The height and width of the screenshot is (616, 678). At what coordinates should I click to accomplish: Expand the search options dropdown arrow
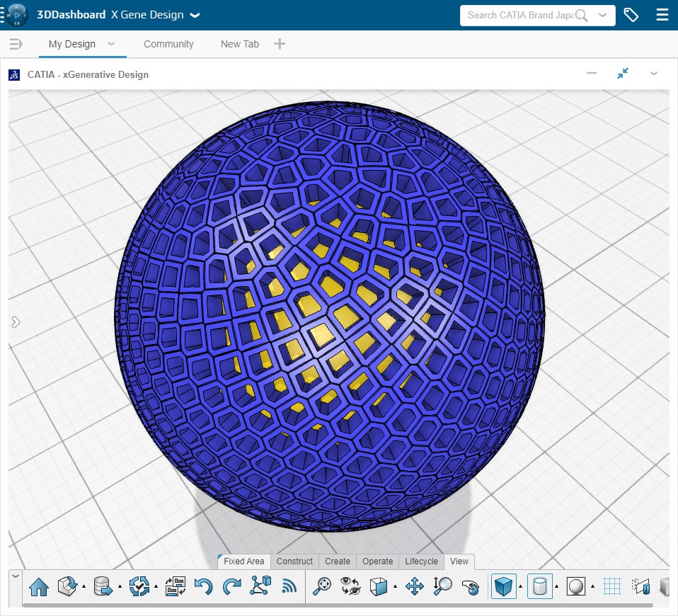[x=602, y=15]
